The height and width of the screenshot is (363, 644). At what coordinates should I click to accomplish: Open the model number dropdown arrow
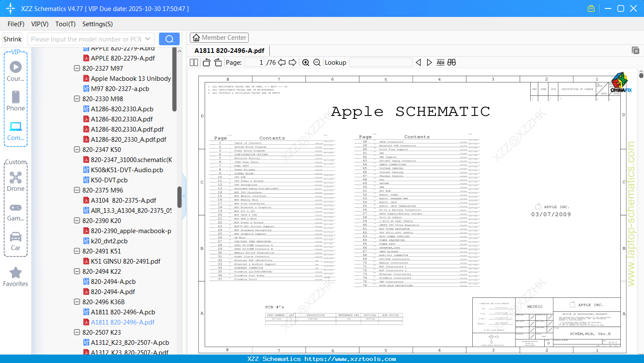click(x=148, y=39)
